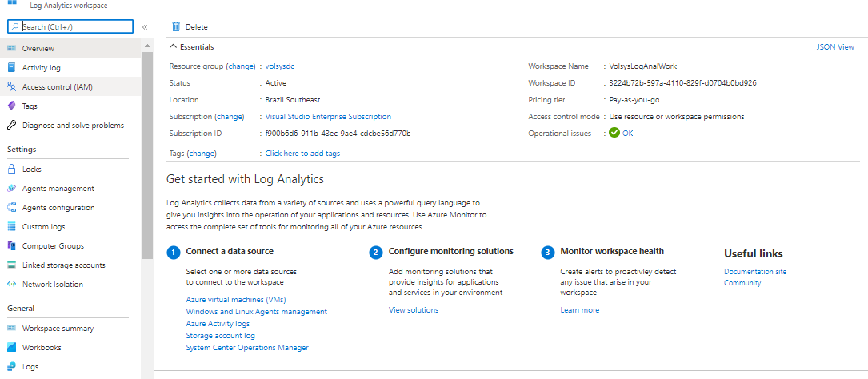
Task: Open Agents management item
Action: coord(70,188)
